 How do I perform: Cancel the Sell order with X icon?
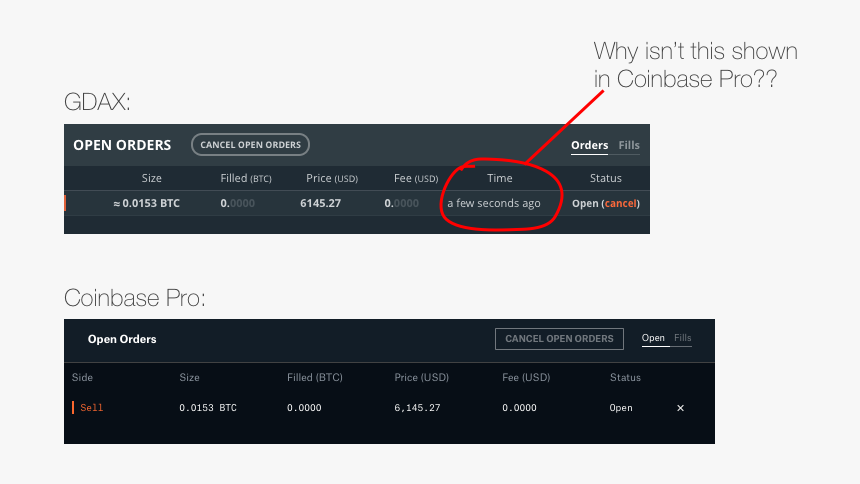680,408
